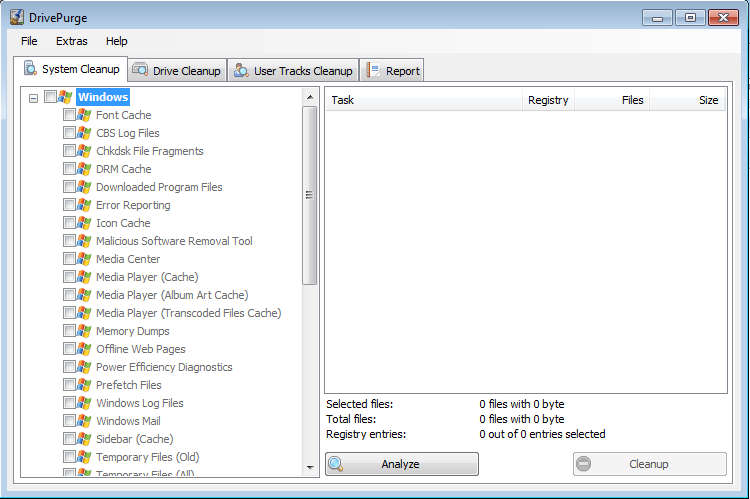Viewport: 750px width, 499px height.
Task: Click the flag icon next to Windows Log Files
Action: click(x=84, y=403)
